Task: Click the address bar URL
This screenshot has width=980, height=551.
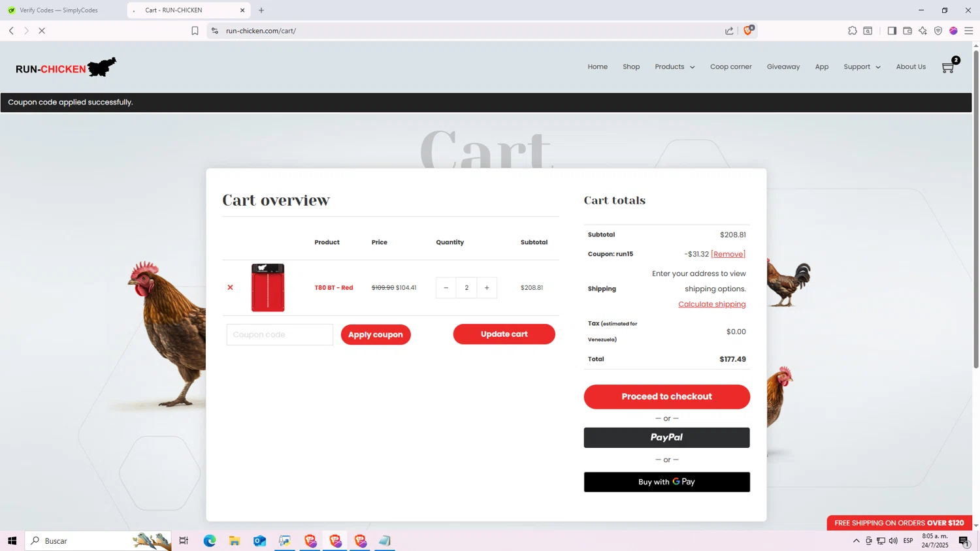Action: tap(261, 31)
